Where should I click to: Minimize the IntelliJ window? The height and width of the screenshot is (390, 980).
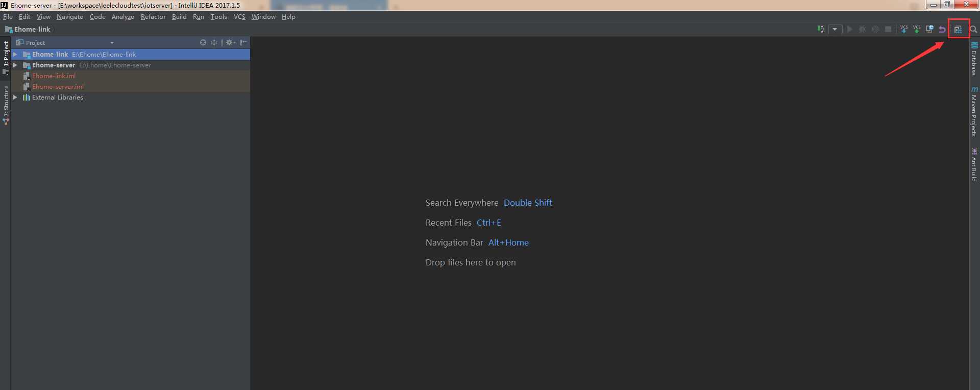933,5
